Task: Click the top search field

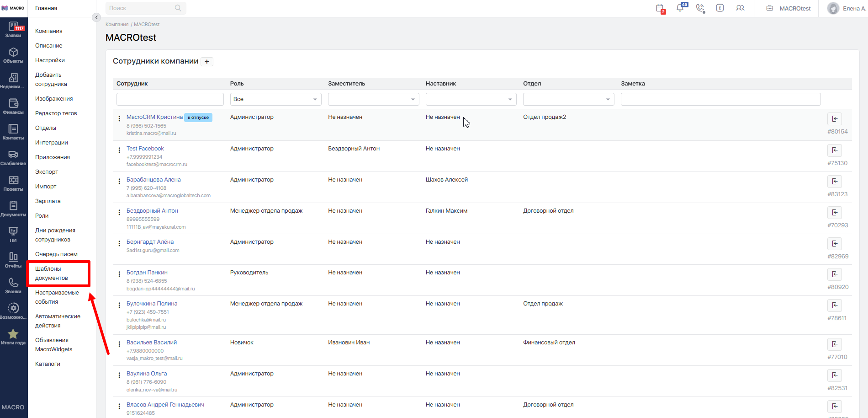Action: pyautogui.click(x=142, y=8)
